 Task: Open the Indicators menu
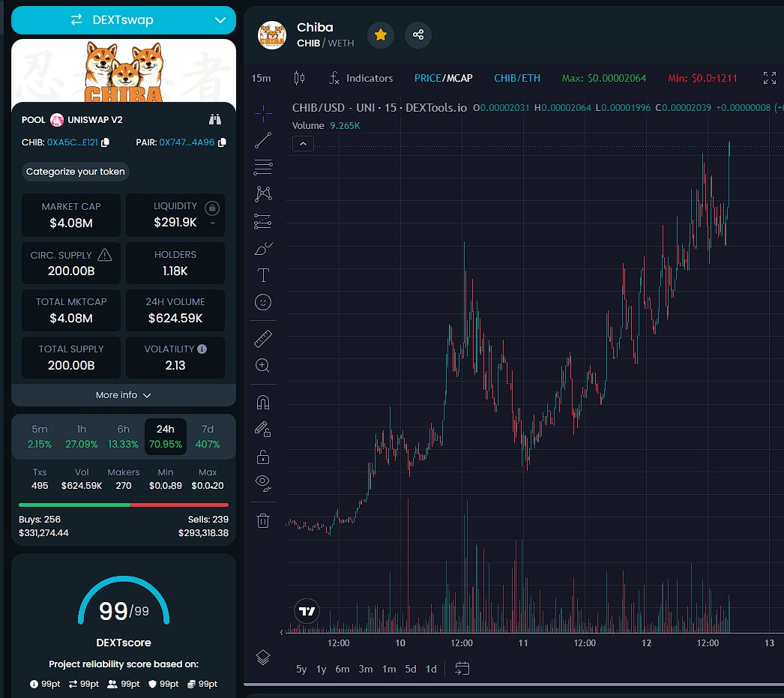tap(361, 78)
